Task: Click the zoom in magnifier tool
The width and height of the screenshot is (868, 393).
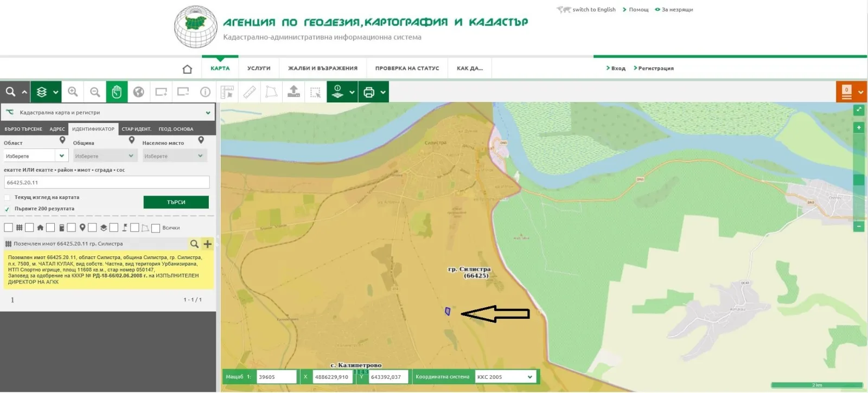Action: point(73,92)
